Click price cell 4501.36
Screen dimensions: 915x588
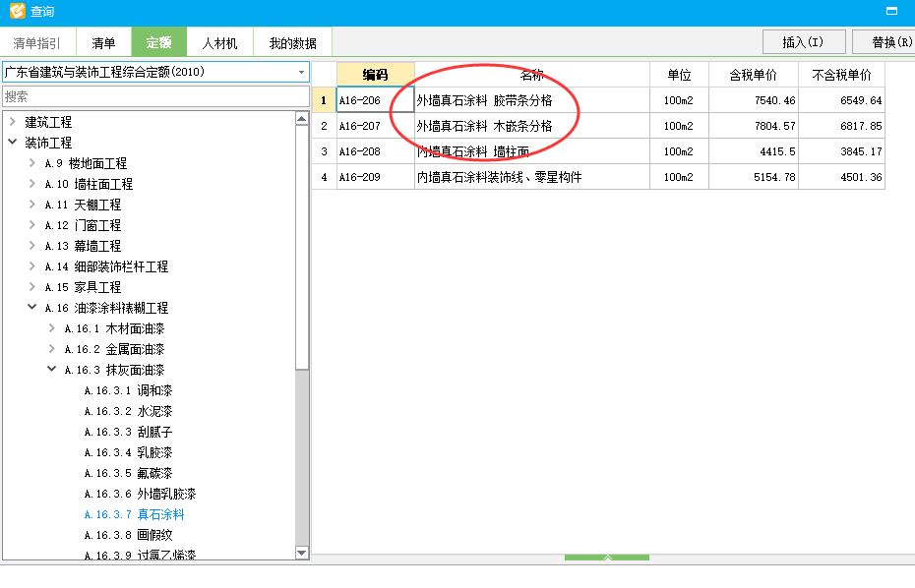841,177
